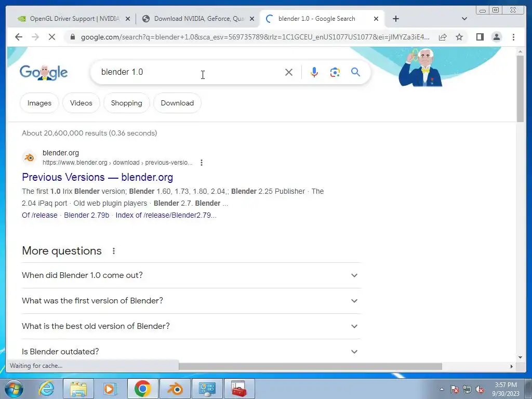
Task: Open the clock showing 3:57 PM
Action: coord(506,389)
